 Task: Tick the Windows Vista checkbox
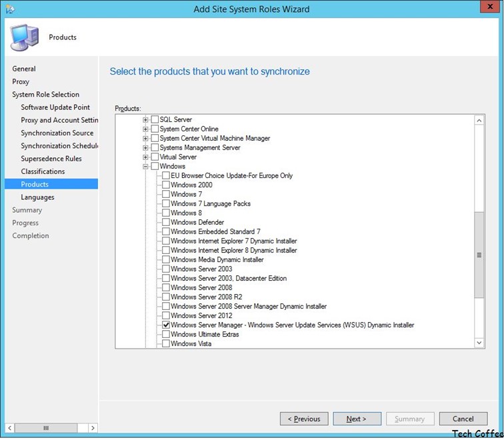pos(166,343)
